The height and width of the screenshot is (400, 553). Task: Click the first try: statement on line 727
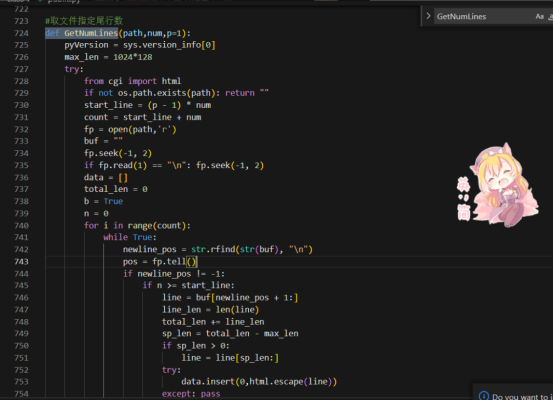click(74, 69)
